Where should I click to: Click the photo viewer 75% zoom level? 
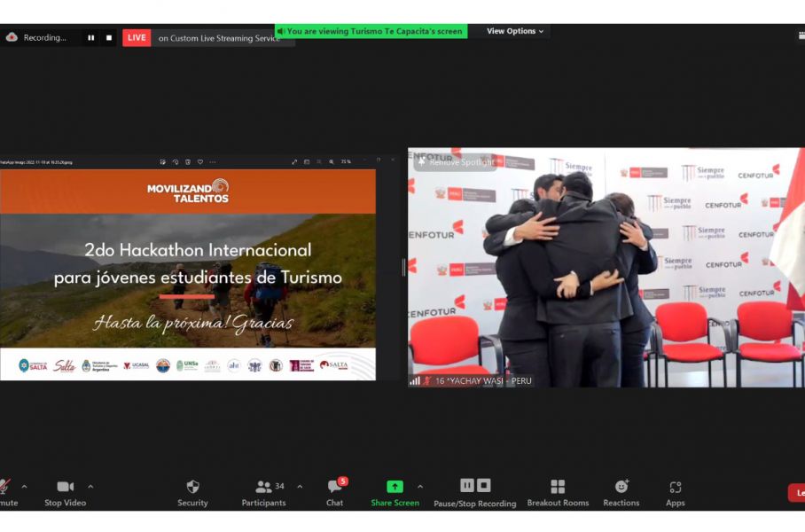[x=346, y=162]
